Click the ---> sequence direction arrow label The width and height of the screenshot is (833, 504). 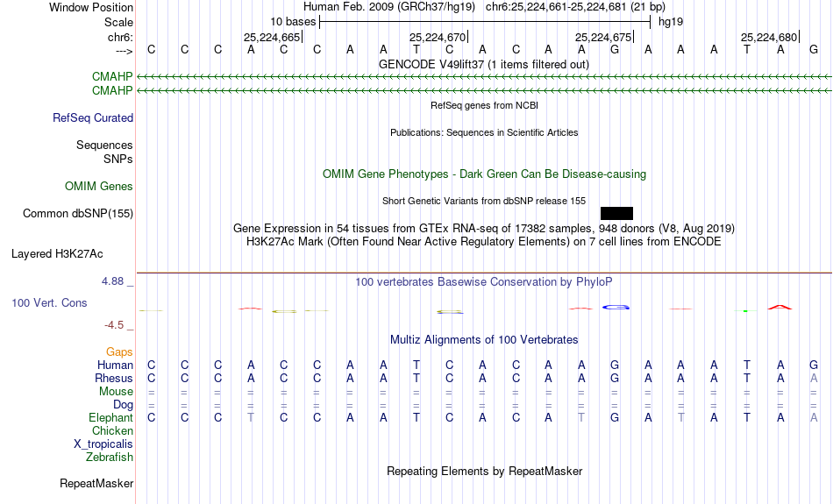coord(125,51)
